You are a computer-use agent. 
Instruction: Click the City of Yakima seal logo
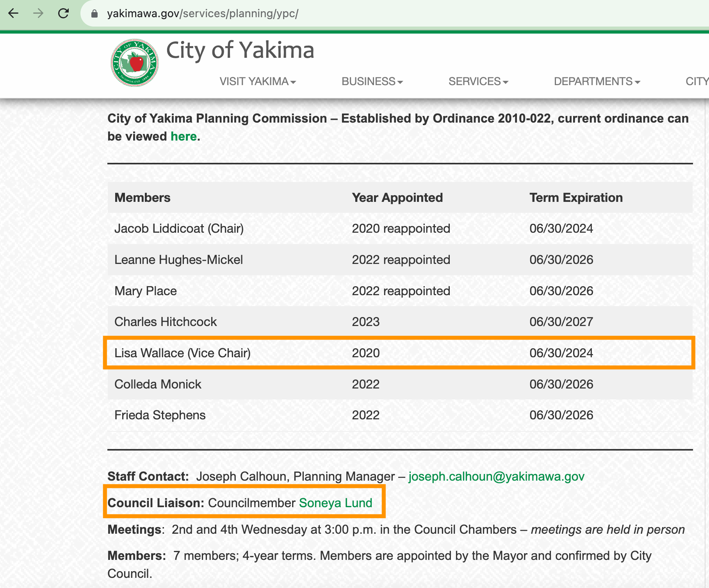135,62
